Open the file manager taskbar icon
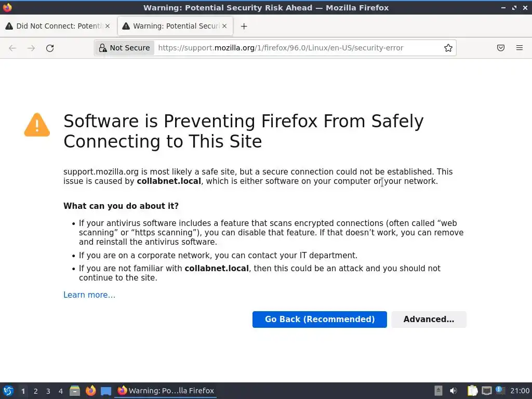The height and width of the screenshot is (399, 532). pyautogui.click(x=75, y=391)
